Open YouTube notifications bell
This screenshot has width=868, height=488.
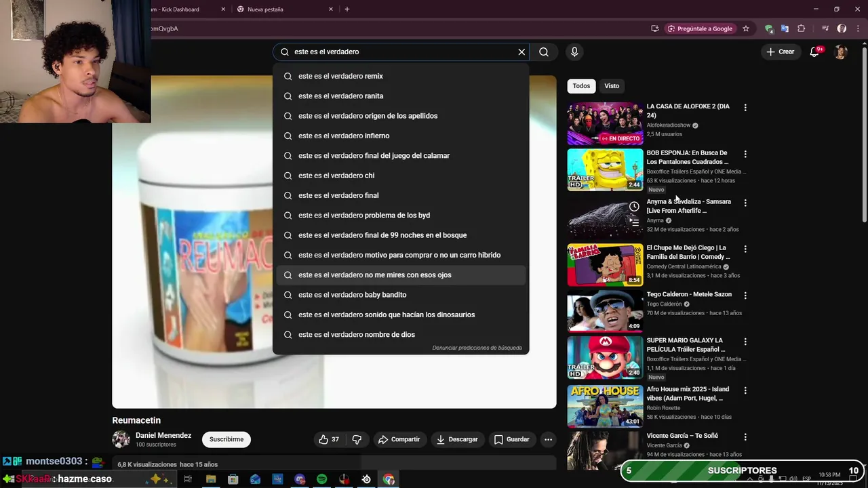point(815,52)
